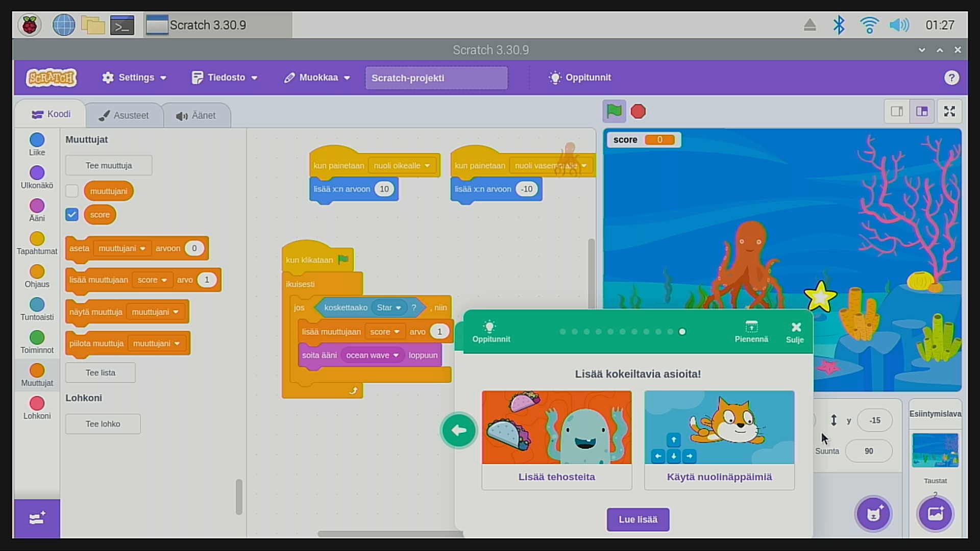Select the Toiminnot block category
Screen dimensions: 980x551
point(37,342)
